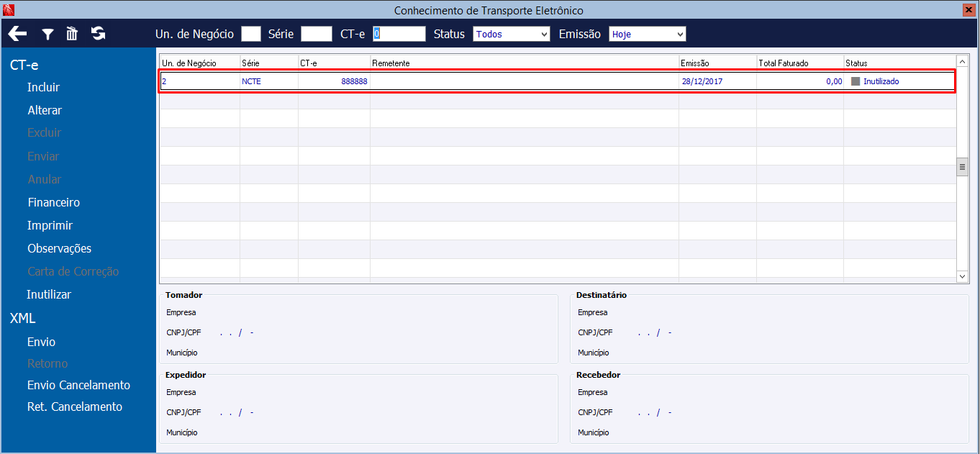Click the vertical scrollbar thumb
This screenshot has height=454, width=980.
click(963, 167)
